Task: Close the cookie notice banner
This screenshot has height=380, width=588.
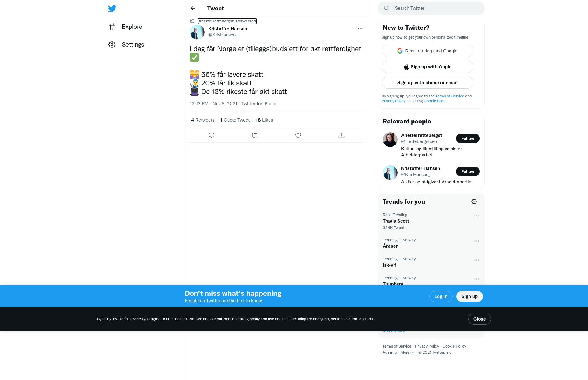Action: click(x=479, y=319)
